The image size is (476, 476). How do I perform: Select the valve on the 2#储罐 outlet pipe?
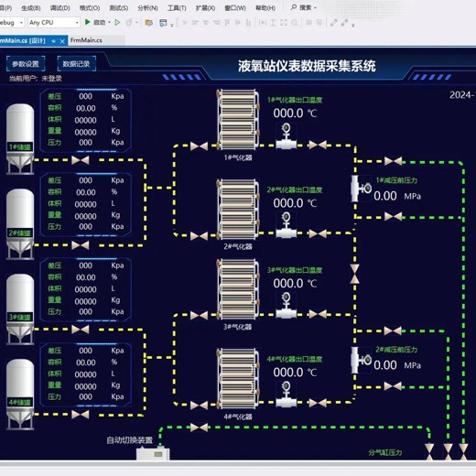tap(81, 245)
